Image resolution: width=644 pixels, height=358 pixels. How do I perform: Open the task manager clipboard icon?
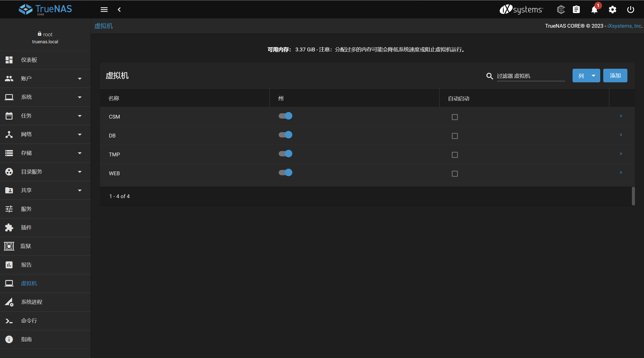coord(576,10)
